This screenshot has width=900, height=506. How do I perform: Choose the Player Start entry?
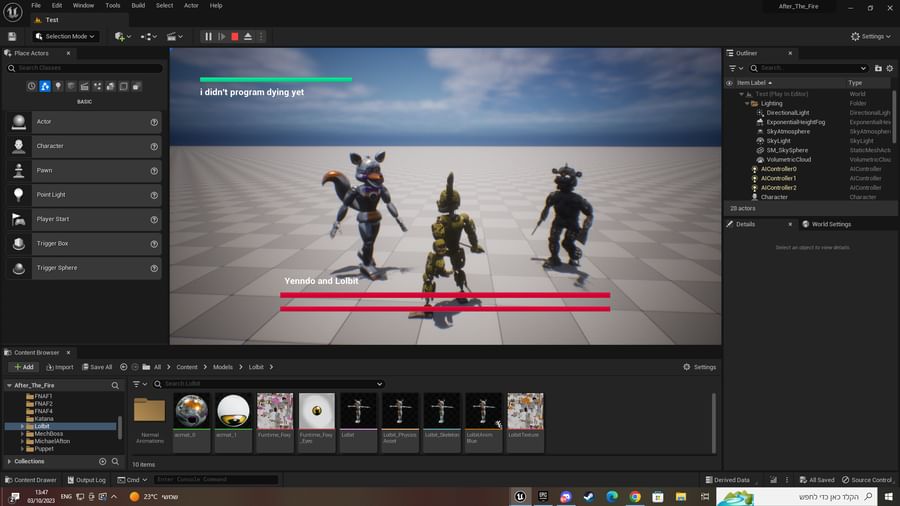pos(84,219)
